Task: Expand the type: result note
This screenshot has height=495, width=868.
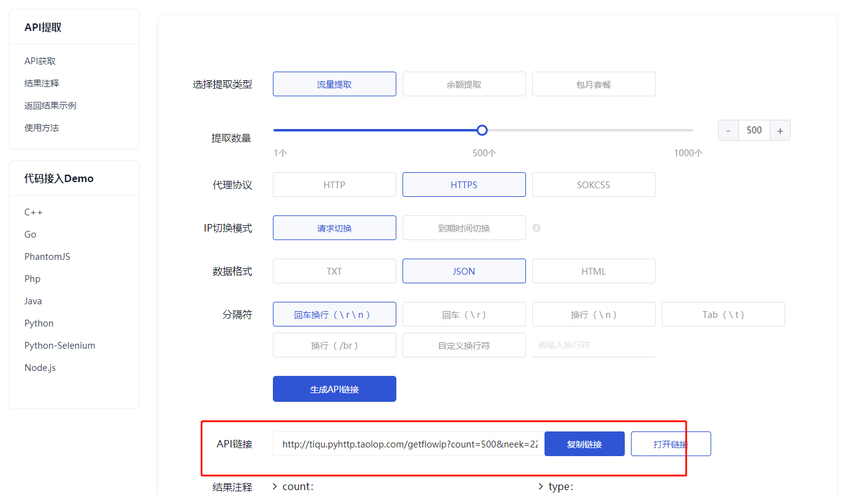Action: (x=556, y=486)
